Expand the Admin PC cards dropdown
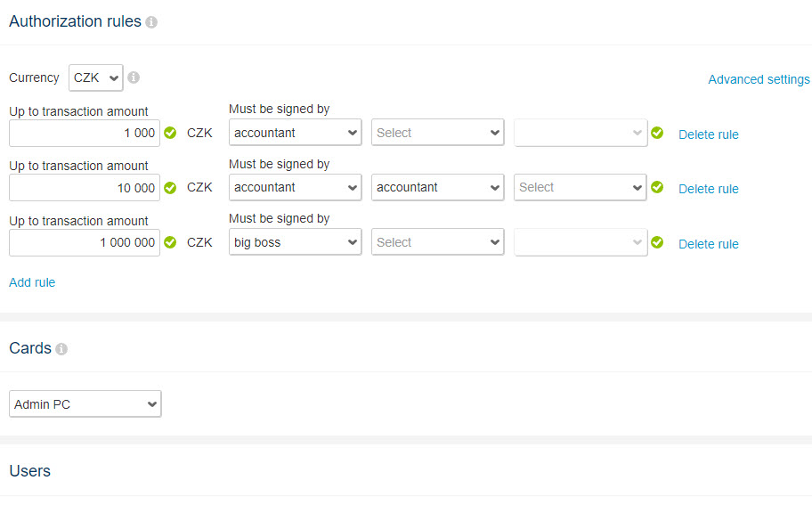812x513 pixels. tap(85, 403)
